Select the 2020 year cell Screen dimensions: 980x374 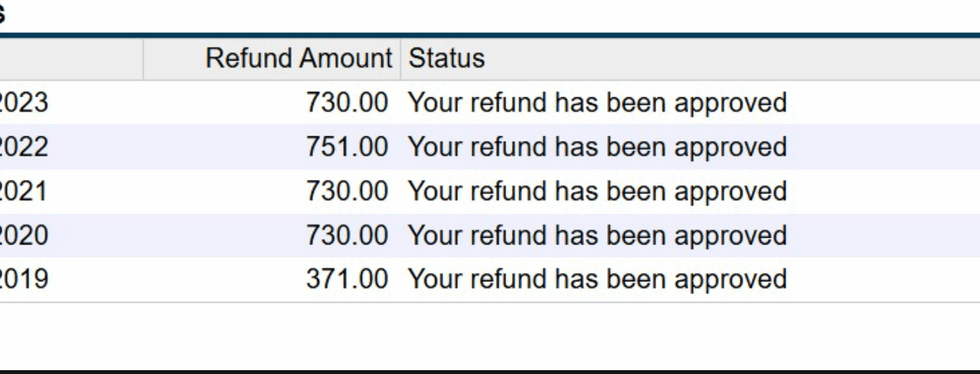tap(24, 235)
